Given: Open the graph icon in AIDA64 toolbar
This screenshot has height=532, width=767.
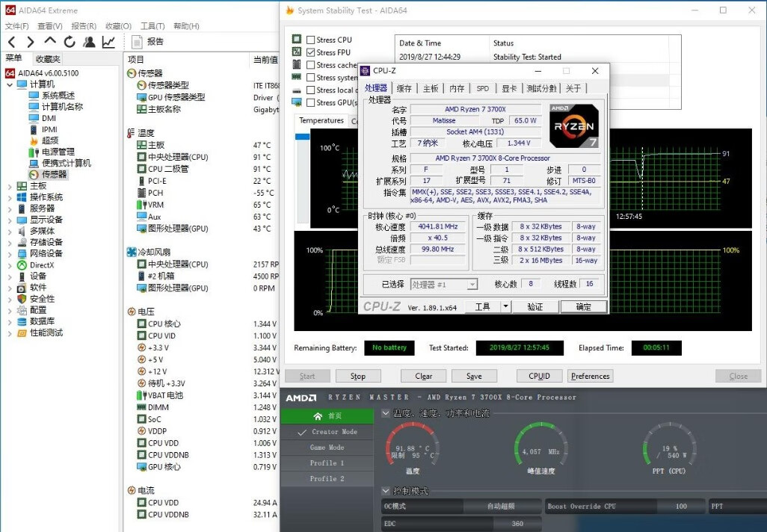Looking at the screenshot, I should tap(108, 42).
